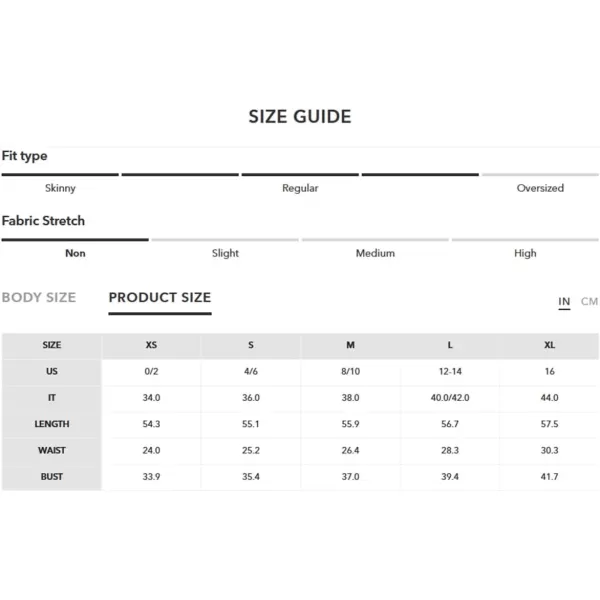
Task: Select the High stretch option
Action: tap(525, 253)
